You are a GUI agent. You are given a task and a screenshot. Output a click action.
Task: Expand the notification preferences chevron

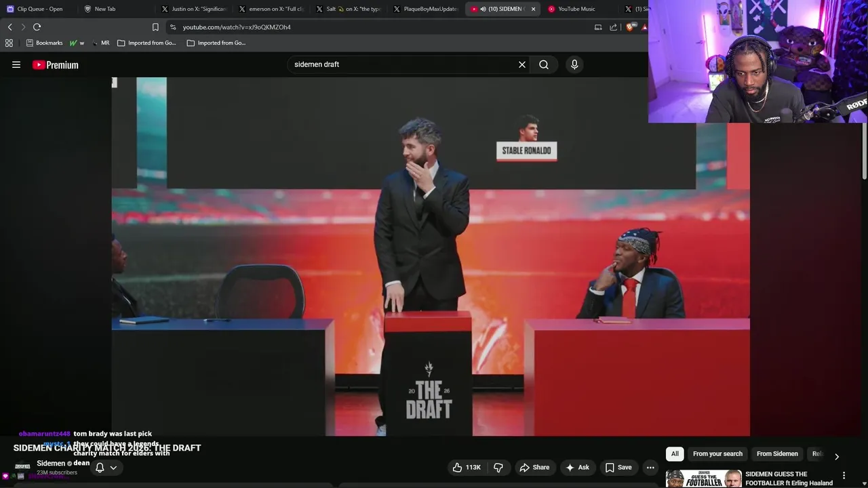click(x=113, y=468)
